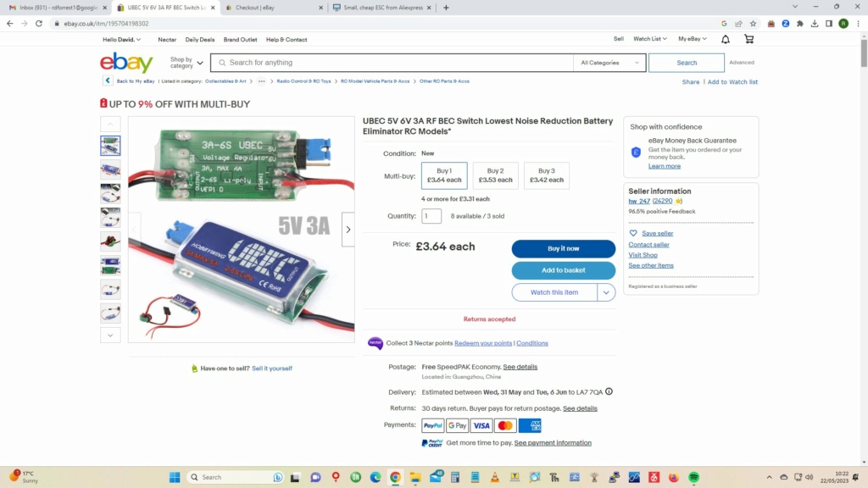Screen dimensions: 868x488
Task: Open Help & Contact menu item
Action: tap(287, 40)
